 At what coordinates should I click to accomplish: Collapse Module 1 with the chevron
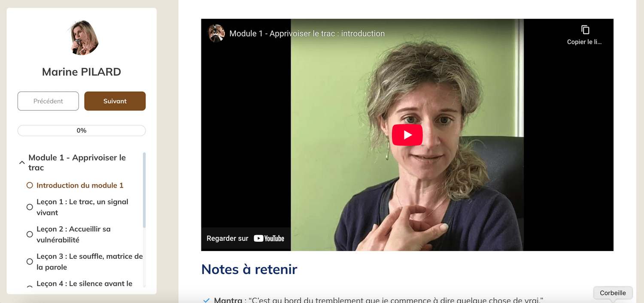(22, 163)
